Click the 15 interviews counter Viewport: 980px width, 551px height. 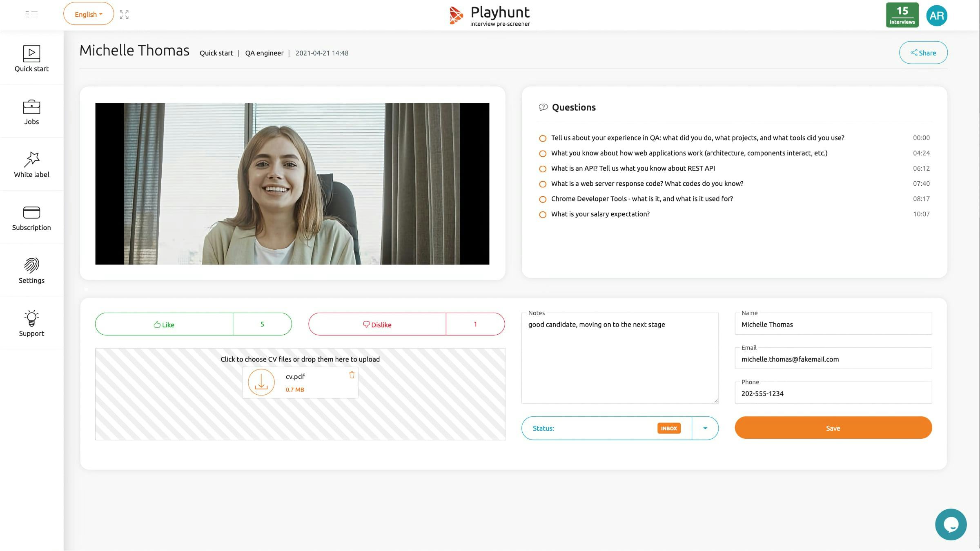click(902, 15)
